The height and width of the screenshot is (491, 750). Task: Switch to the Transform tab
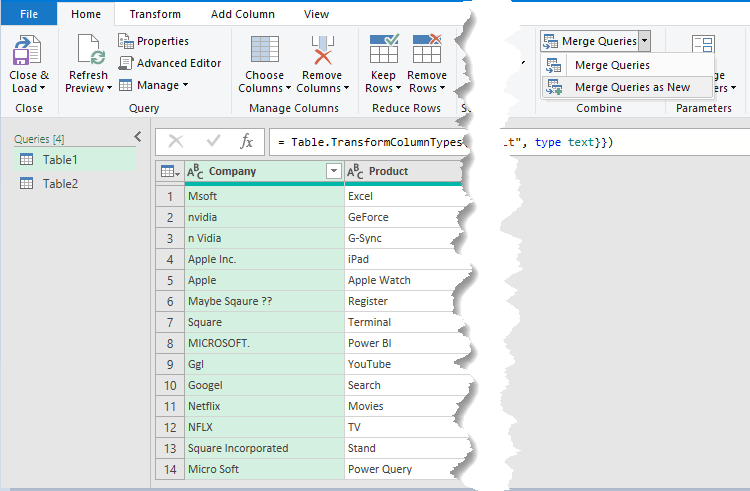[x=155, y=14]
